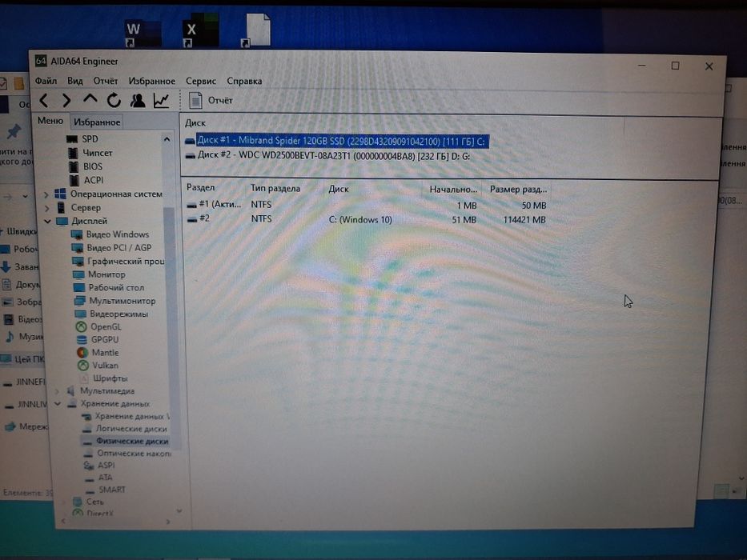Viewport: 747px width, 560px height.
Task: Select Монитор in the tree
Action: pyautogui.click(x=106, y=274)
